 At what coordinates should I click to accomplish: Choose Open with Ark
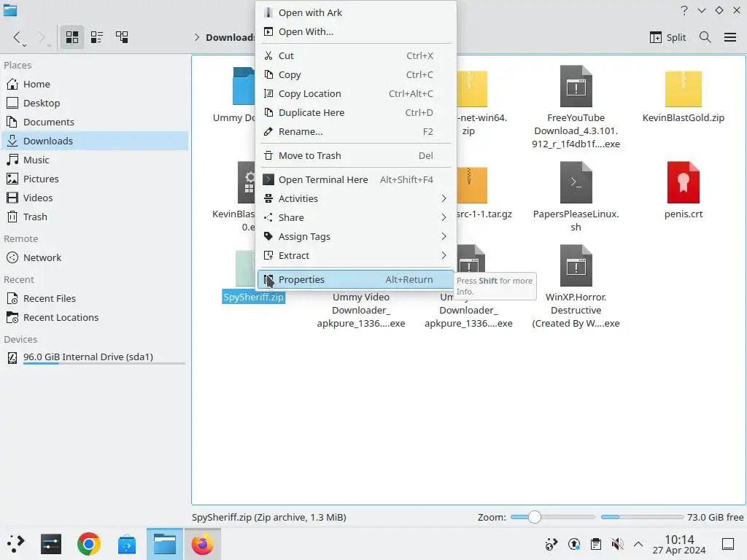pos(355,13)
